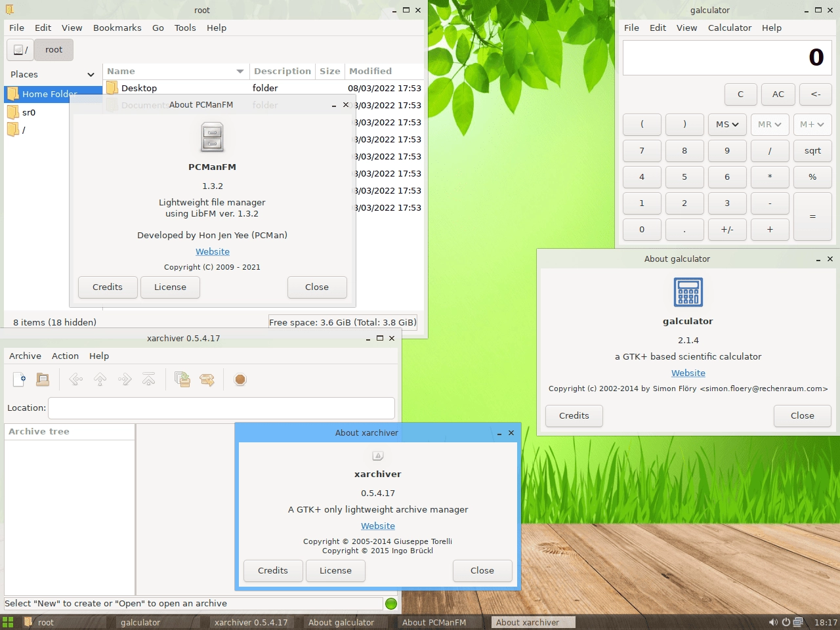The width and height of the screenshot is (840, 630).
Task: Click the Up arrow icon in xarchiver toolbar
Action: 100,379
